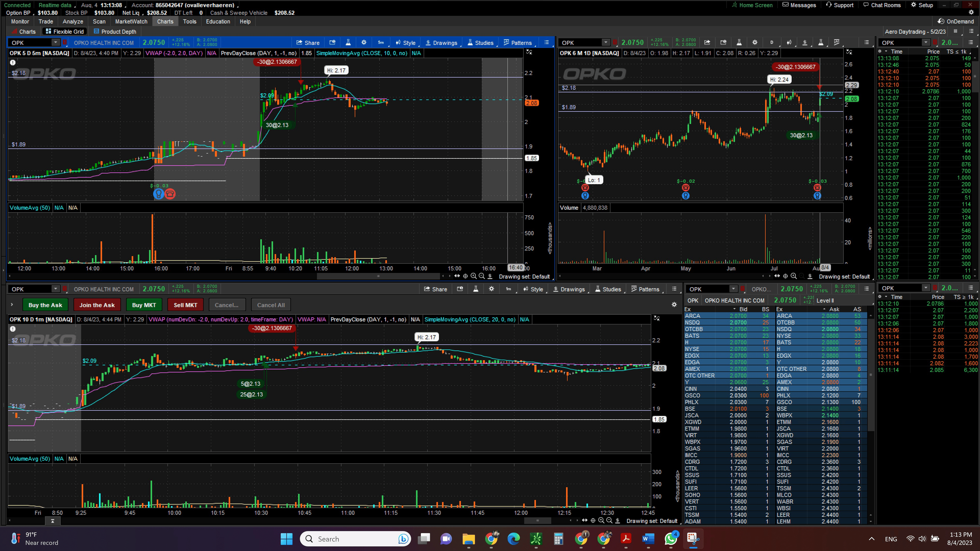Click zoom in magnifier below 5m chart
Viewport: 980px width, 551px height.
tap(474, 277)
